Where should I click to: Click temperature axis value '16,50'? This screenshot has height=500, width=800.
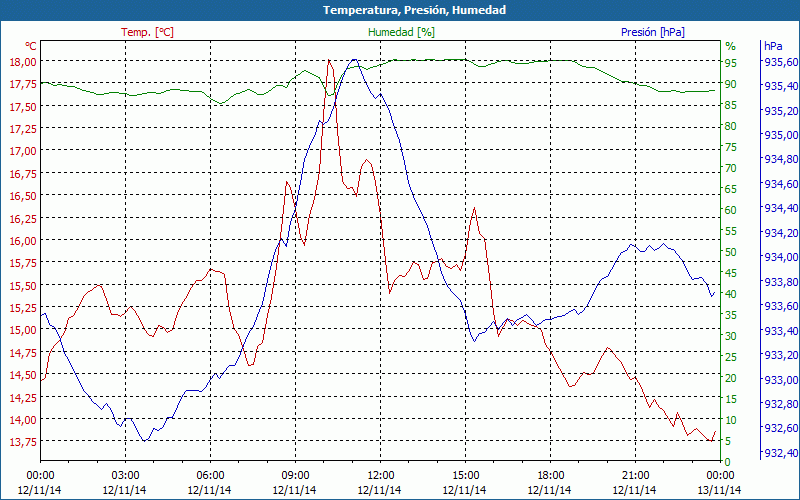click(23, 195)
